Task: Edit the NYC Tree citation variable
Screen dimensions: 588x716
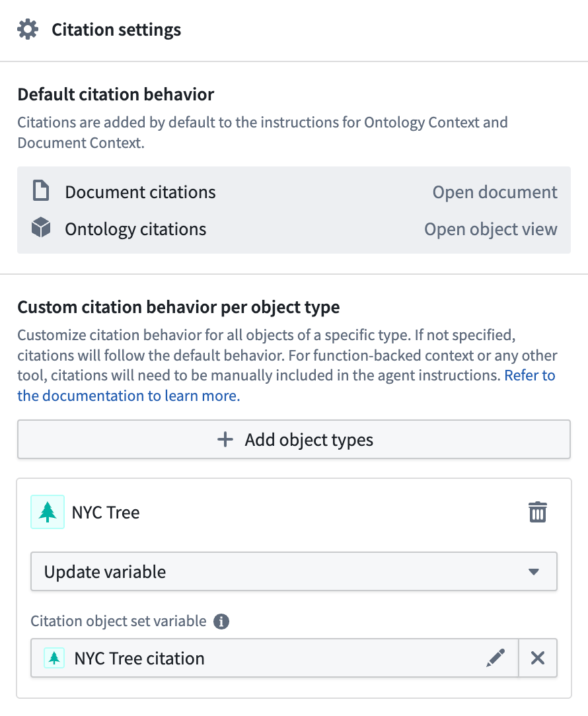Action: (x=496, y=658)
